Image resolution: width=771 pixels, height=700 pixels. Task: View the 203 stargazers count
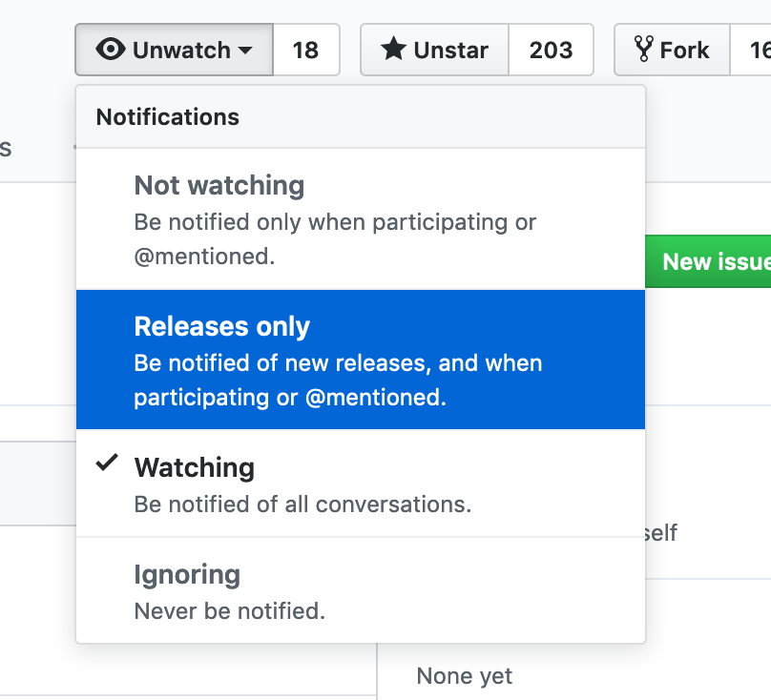(551, 50)
